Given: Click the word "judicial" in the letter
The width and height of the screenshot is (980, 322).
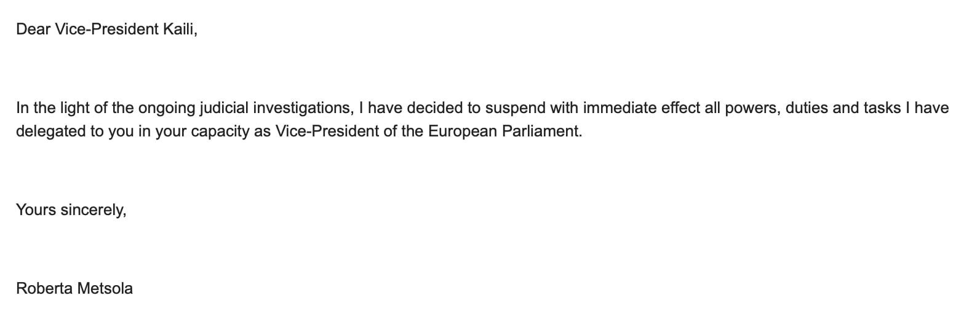Looking at the screenshot, I should (x=225, y=108).
